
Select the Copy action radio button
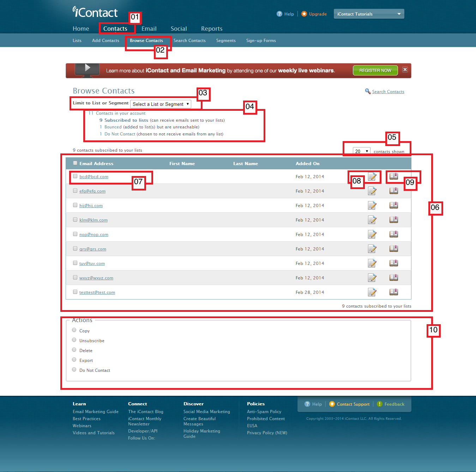click(74, 330)
